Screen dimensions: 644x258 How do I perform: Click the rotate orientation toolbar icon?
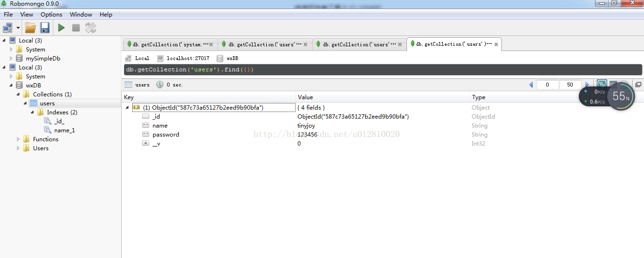[x=91, y=28]
